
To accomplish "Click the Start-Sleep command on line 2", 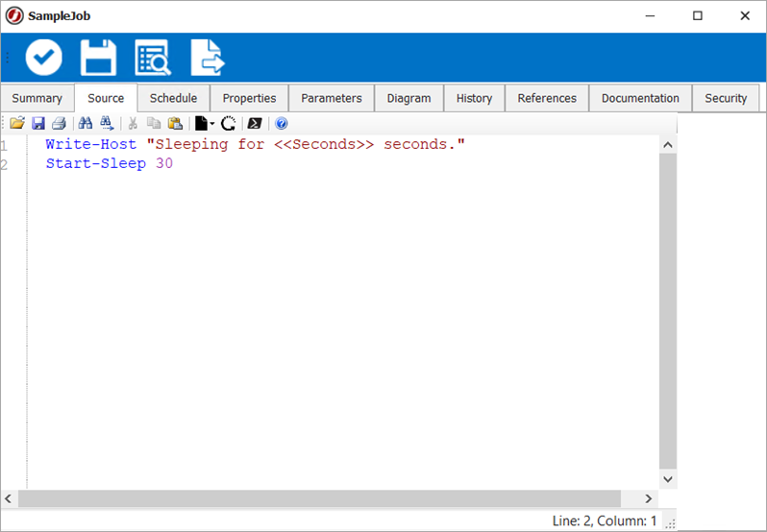I will (96, 163).
